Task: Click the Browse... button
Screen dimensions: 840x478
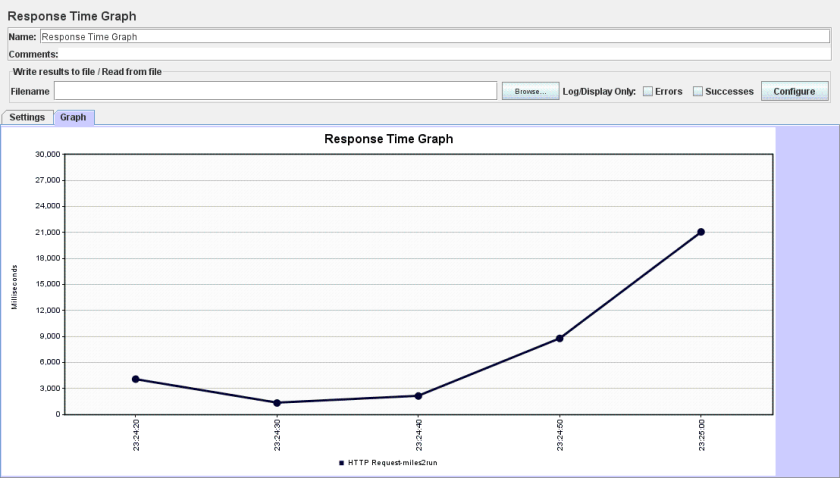Action: [530, 91]
